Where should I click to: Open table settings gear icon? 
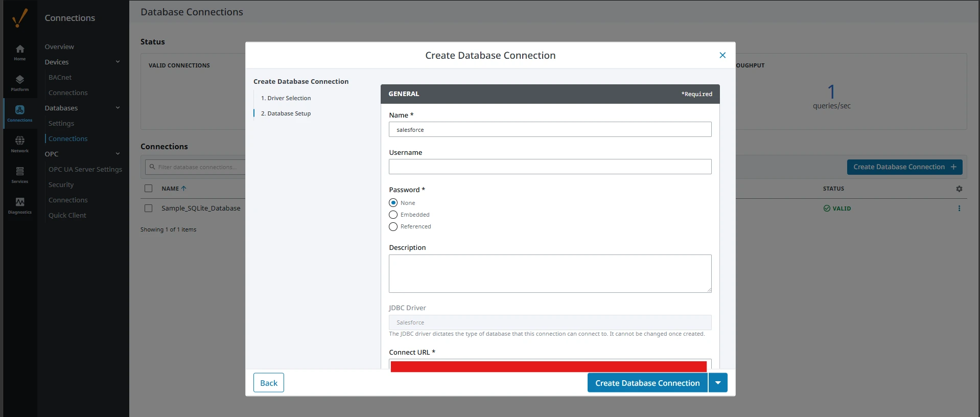[959, 189]
